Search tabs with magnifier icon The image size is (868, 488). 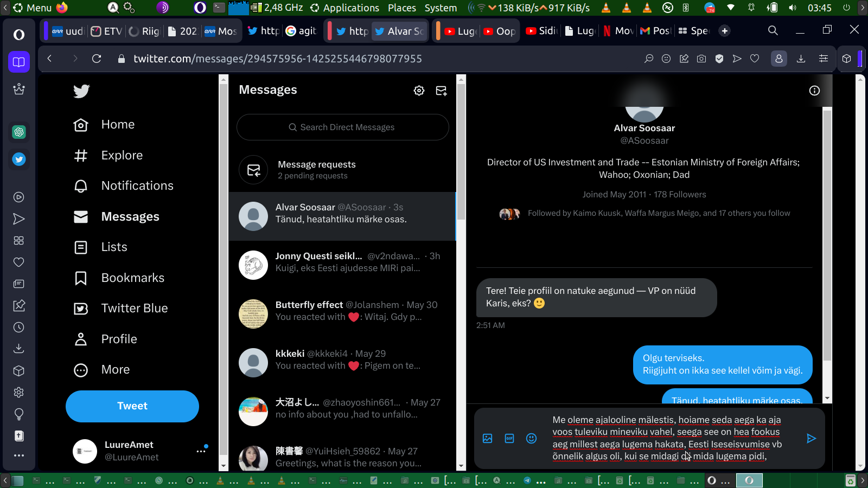(x=773, y=31)
